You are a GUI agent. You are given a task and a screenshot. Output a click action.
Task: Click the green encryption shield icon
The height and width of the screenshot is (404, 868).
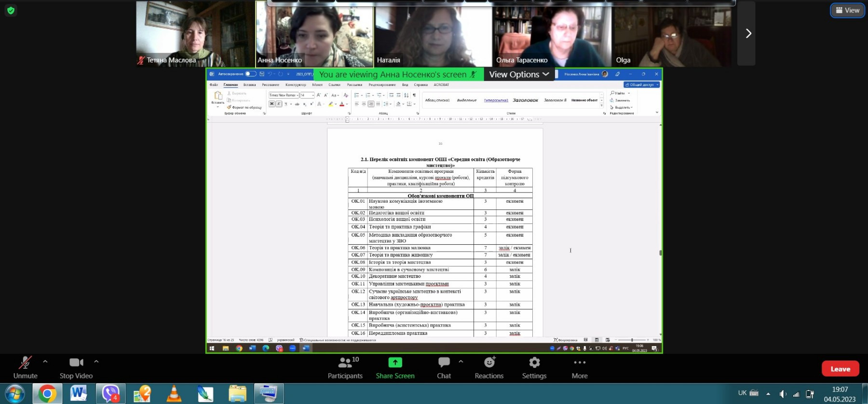coord(11,10)
